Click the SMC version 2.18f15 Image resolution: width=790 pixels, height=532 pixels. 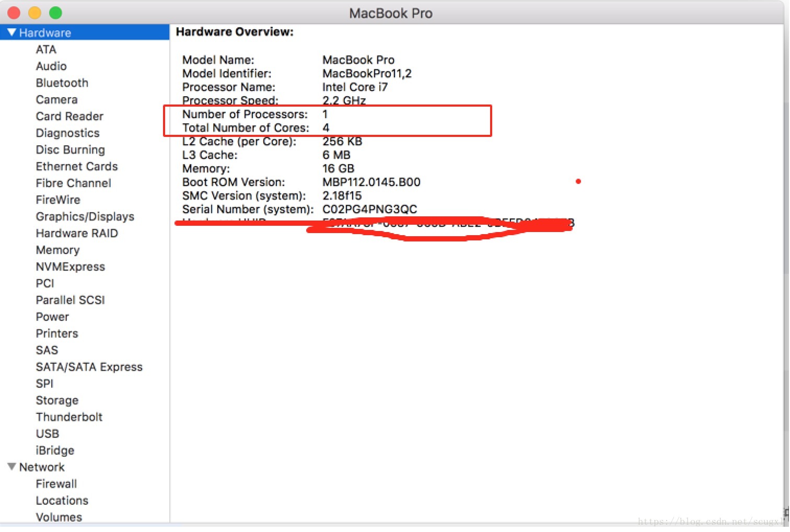coord(342,195)
